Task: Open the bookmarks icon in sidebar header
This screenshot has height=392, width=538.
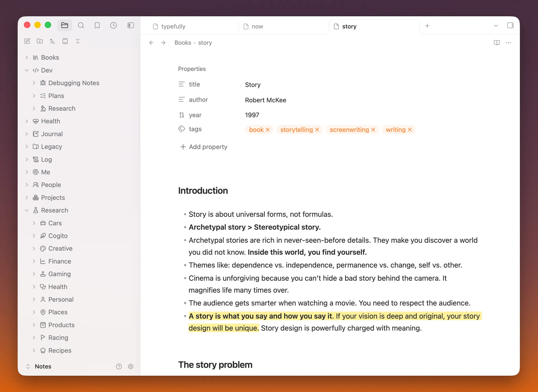Action: pos(97,25)
